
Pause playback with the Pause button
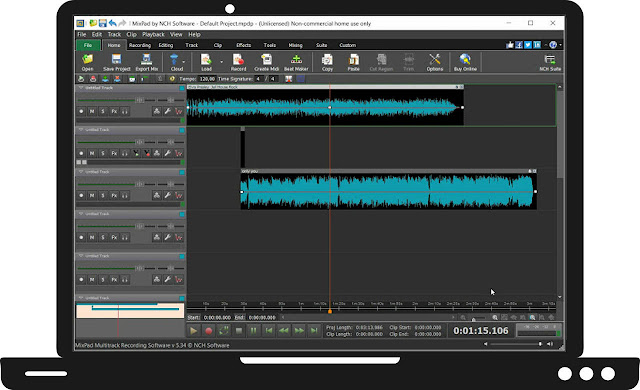[253, 330]
